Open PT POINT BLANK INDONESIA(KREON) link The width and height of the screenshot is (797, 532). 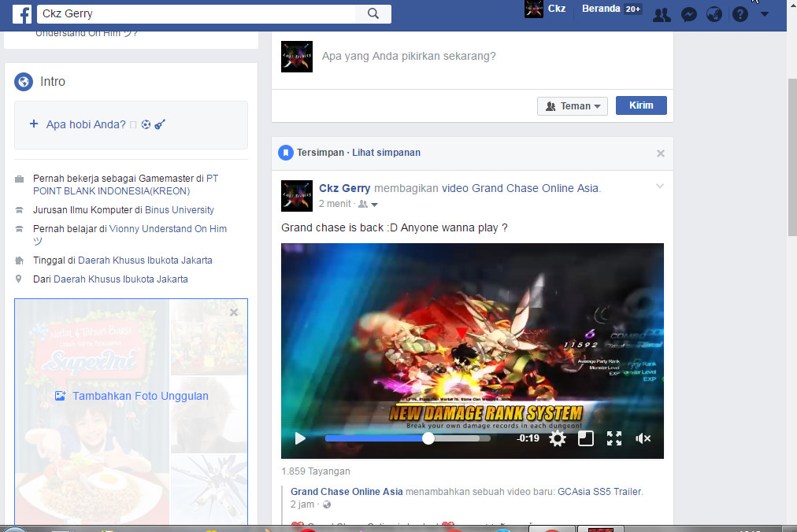[125, 184]
